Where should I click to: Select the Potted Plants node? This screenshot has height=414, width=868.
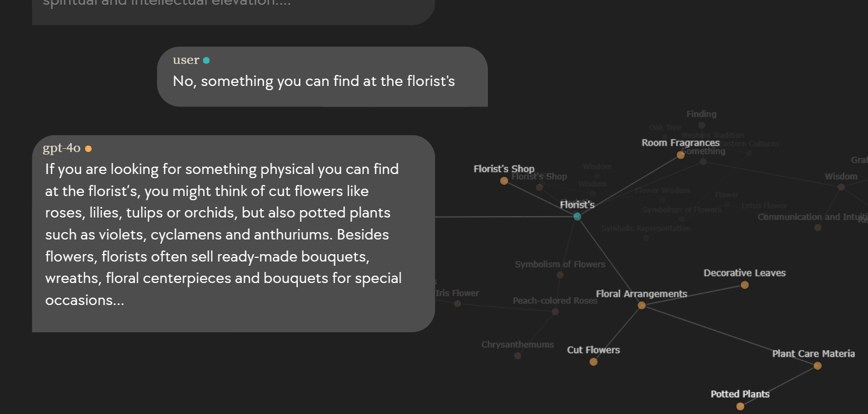click(740, 406)
